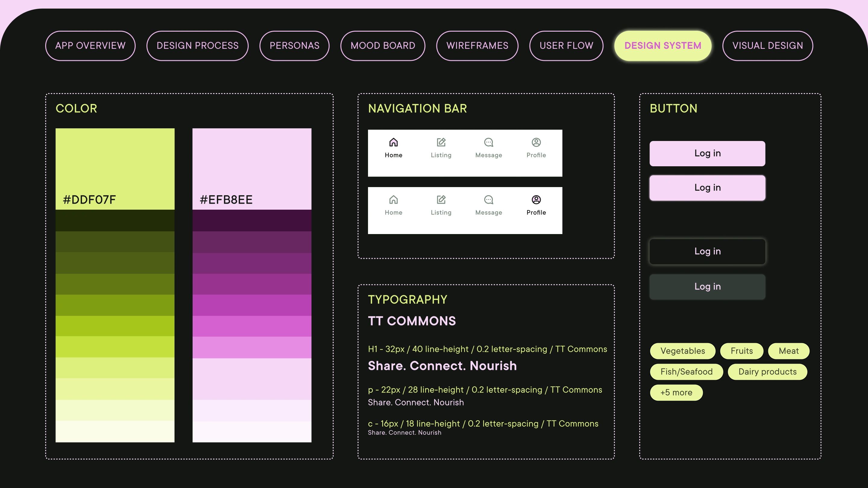Click the TYPOGRAPHY section heading
The width and height of the screenshot is (868, 488).
point(407,300)
